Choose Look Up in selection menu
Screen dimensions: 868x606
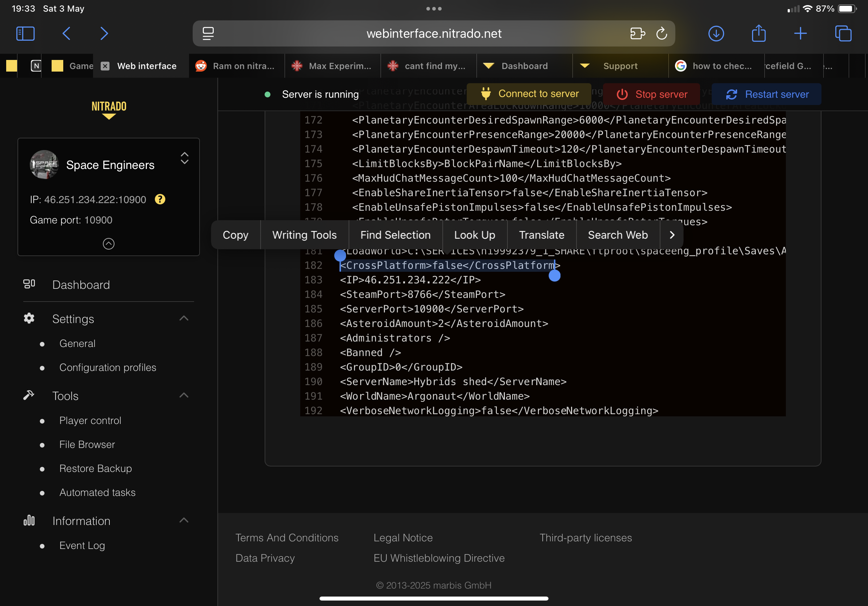click(x=474, y=235)
